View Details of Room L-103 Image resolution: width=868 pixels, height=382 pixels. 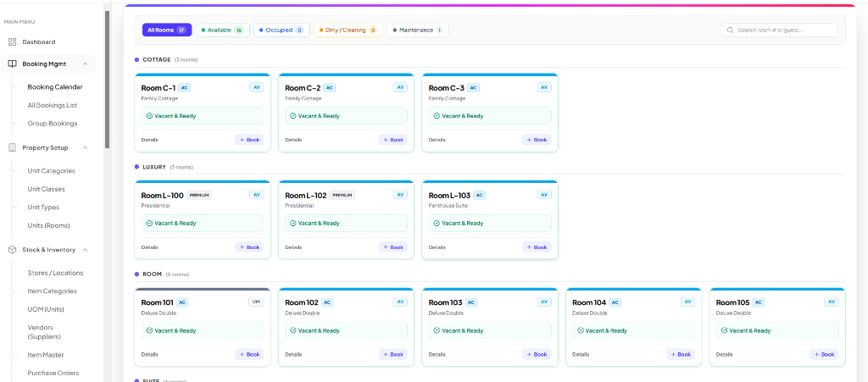(x=437, y=247)
